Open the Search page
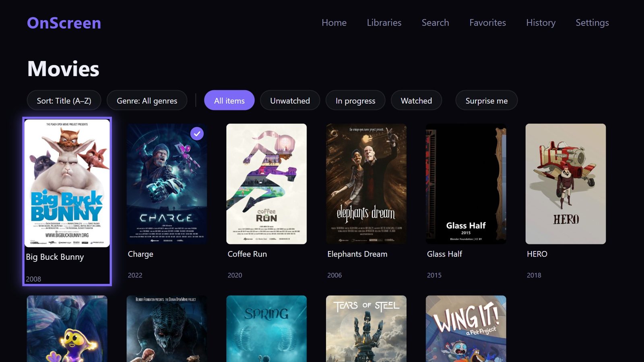This screenshot has height=362, width=644. 435,23
